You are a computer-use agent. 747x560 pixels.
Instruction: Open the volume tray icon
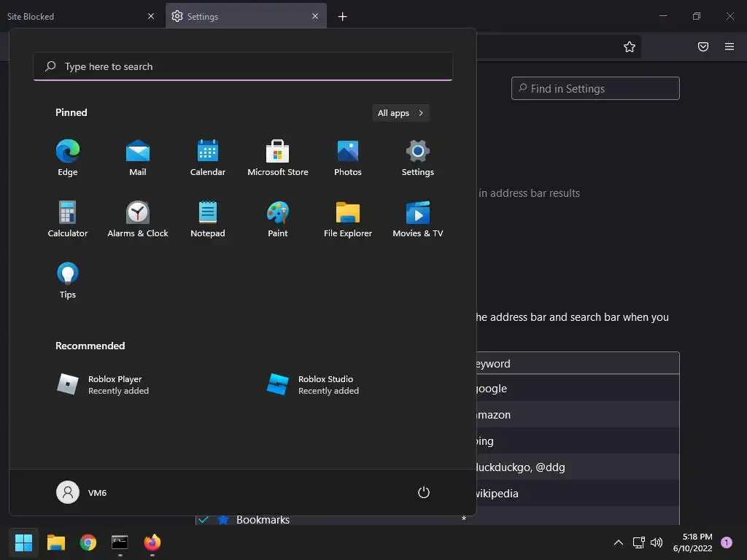[657, 542]
